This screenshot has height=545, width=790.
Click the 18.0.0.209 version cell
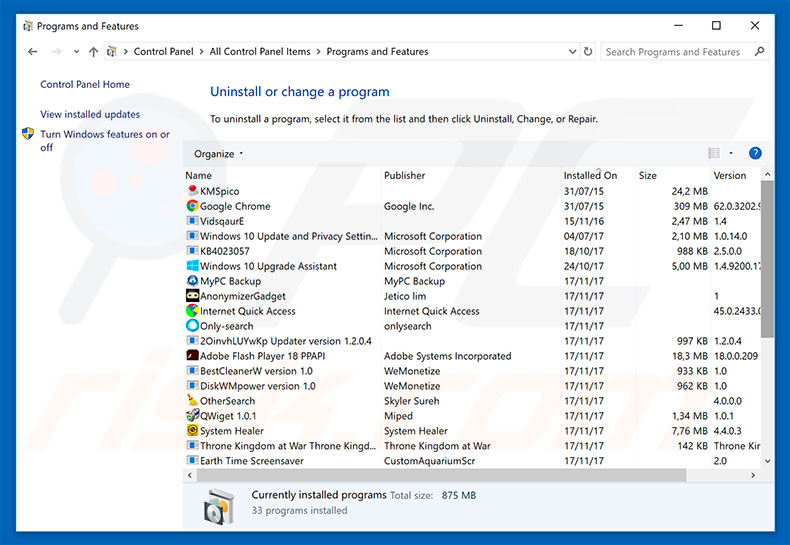pyautogui.click(x=736, y=356)
